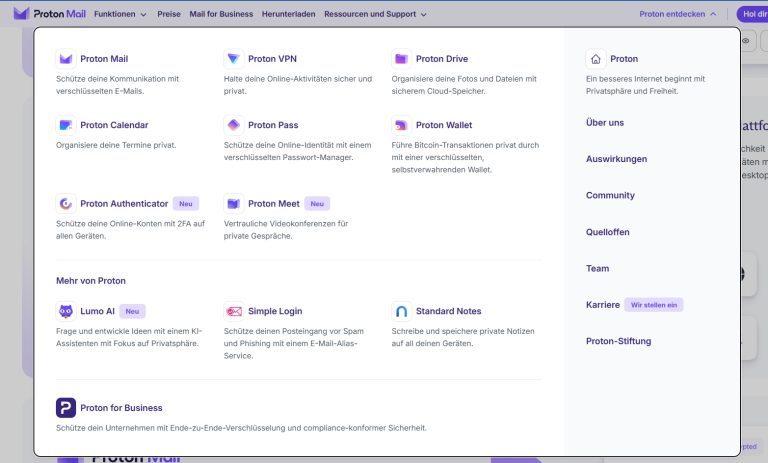
Task: Select the Standard Notes title
Action: (x=448, y=311)
